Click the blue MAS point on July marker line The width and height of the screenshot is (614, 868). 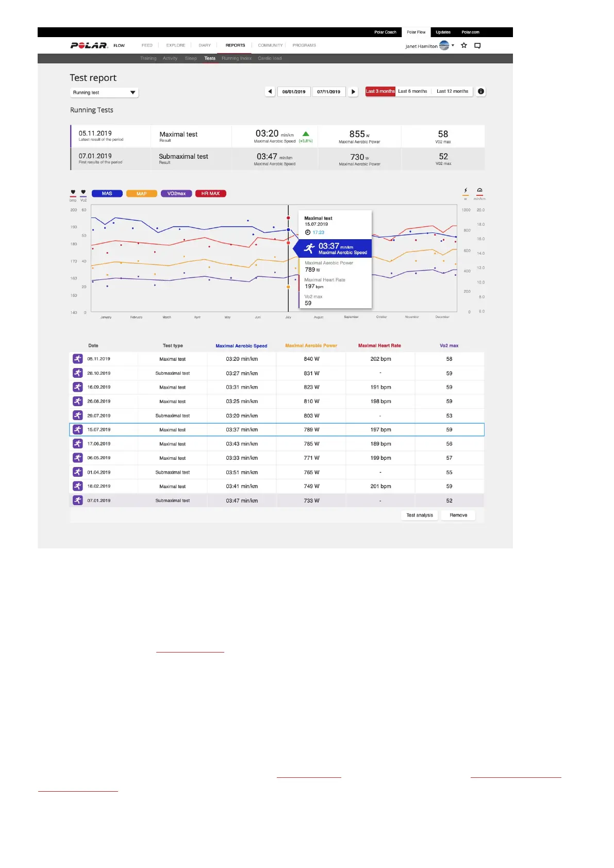coord(288,230)
